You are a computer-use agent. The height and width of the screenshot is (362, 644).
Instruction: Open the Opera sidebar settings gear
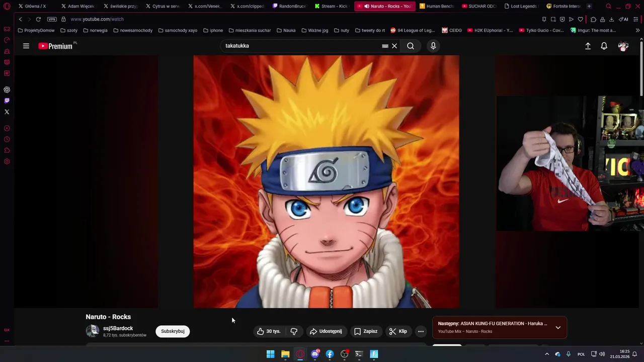pos(7,161)
